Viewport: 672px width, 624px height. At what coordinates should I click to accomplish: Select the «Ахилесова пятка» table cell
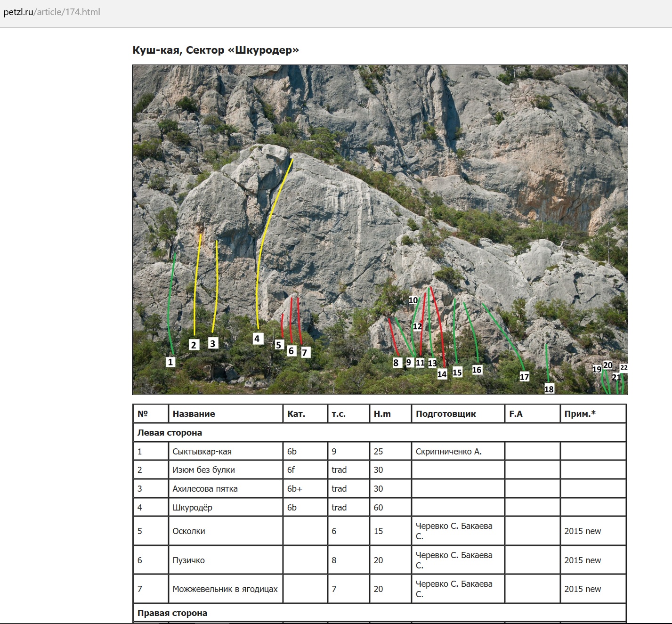[x=205, y=488]
